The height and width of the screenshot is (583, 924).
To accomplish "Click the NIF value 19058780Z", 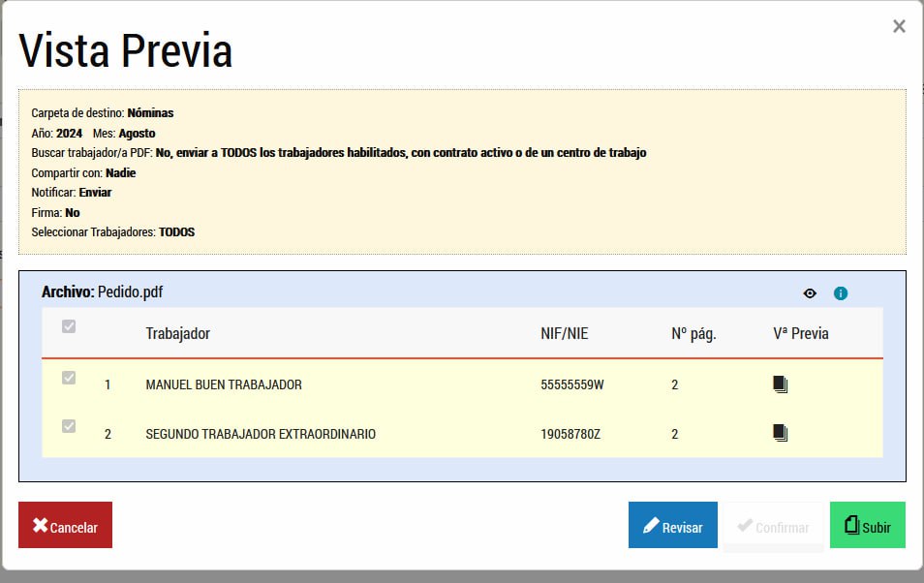I will pos(570,435).
